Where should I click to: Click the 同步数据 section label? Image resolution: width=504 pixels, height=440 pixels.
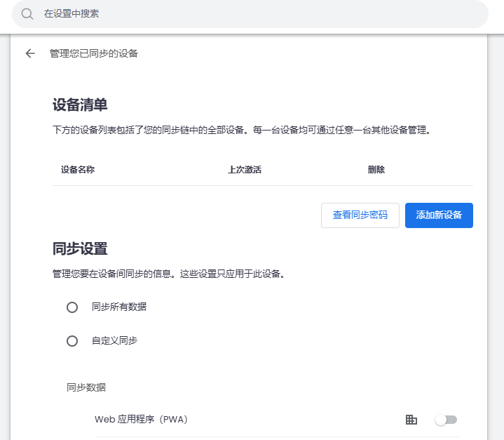coord(86,387)
